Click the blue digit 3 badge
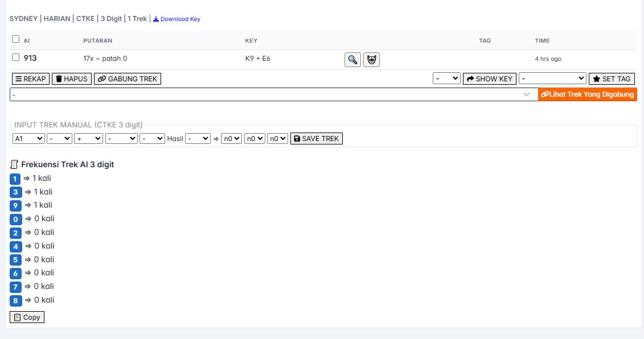Image resolution: width=644 pixels, height=339 pixels. click(x=15, y=192)
